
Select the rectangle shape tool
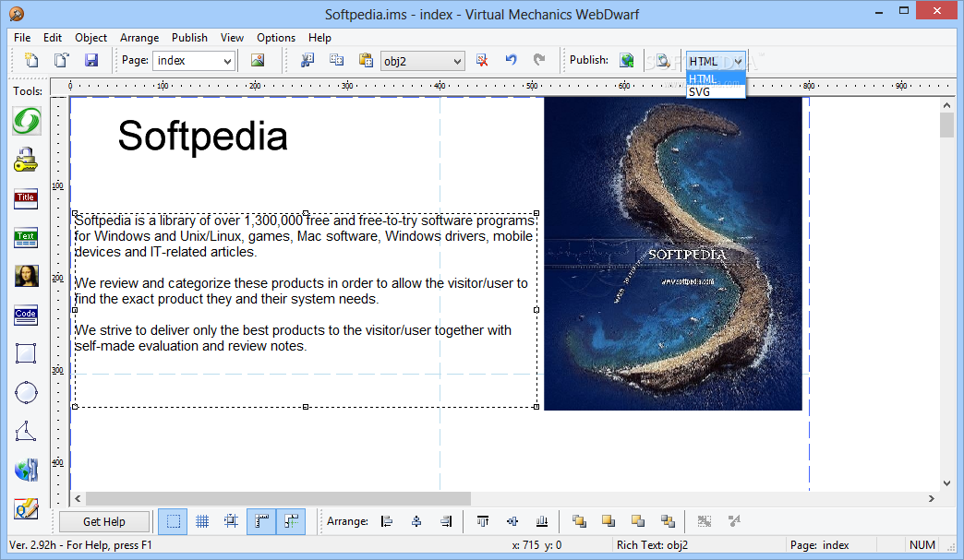[26, 353]
